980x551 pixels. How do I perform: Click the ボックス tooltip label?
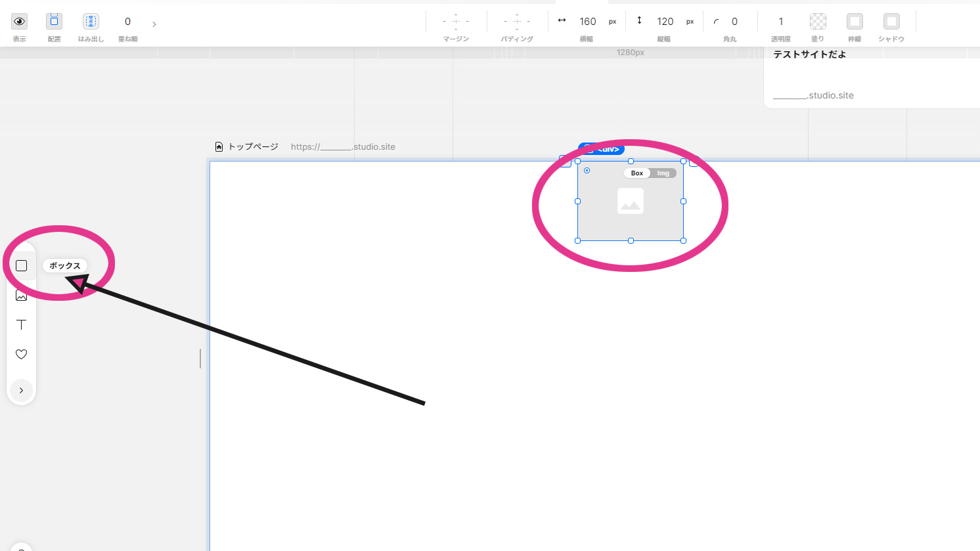(x=65, y=265)
